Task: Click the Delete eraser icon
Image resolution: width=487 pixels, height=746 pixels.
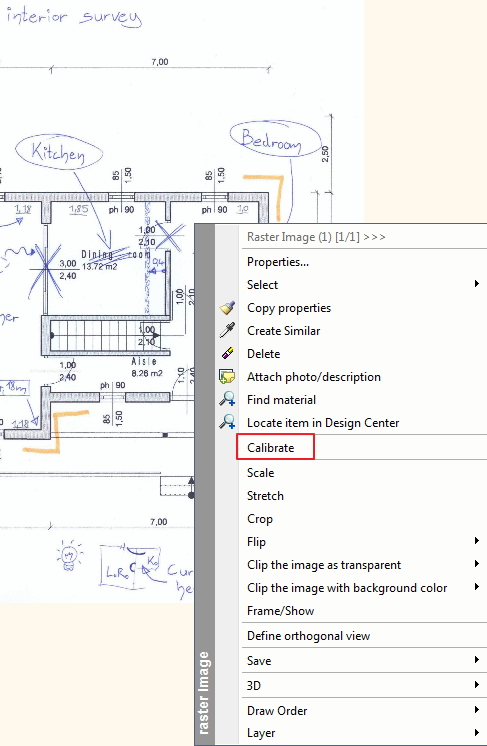Action: coord(227,353)
